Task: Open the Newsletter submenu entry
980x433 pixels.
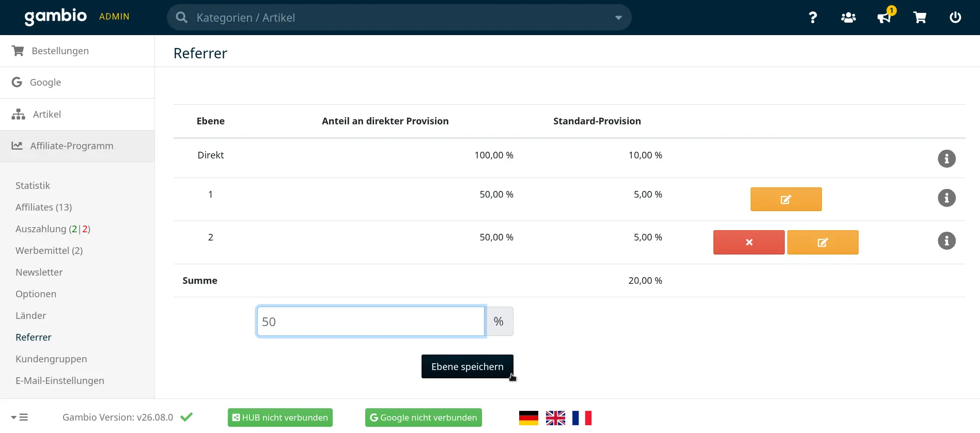Action: (39, 272)
